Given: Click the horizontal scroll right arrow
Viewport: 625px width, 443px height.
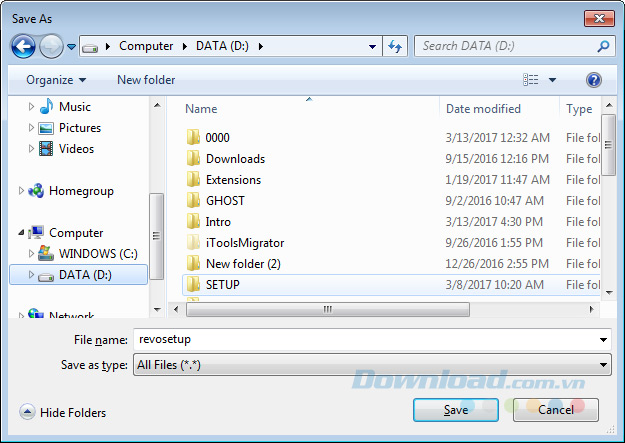Looking at the screenshot, I should point(591,309).
